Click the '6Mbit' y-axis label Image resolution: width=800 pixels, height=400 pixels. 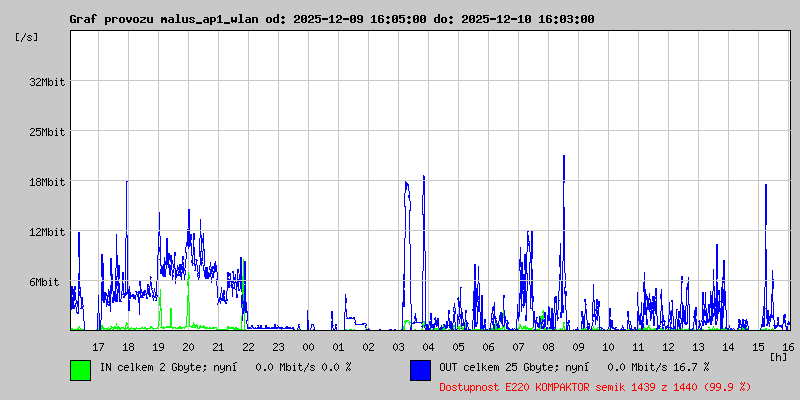pyautogui.click(x=44, y=282)
